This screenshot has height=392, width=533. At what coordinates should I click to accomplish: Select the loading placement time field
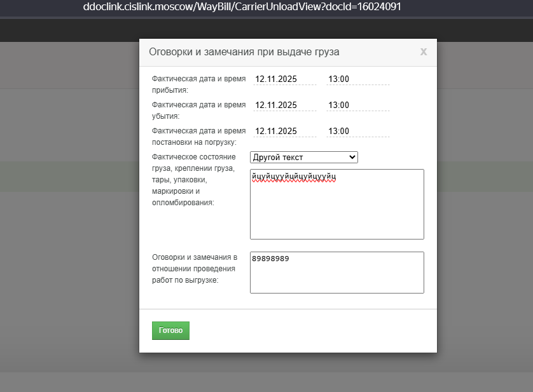coord(358,132)
